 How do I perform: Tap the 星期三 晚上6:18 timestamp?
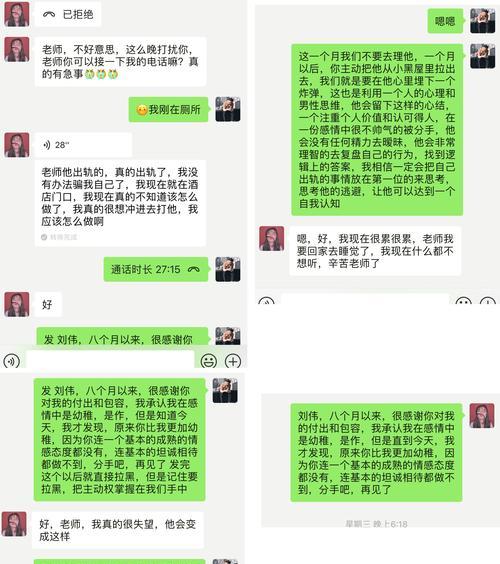376,524
